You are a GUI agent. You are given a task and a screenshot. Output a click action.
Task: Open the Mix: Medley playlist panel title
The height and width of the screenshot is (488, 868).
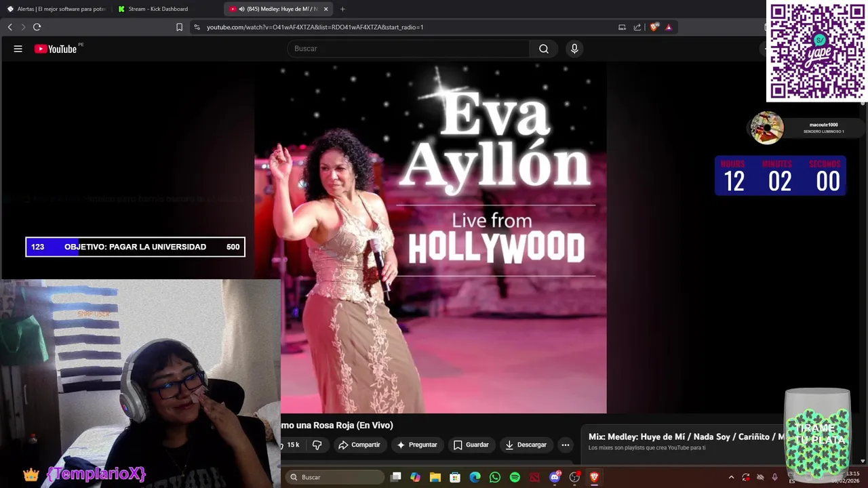685,436
